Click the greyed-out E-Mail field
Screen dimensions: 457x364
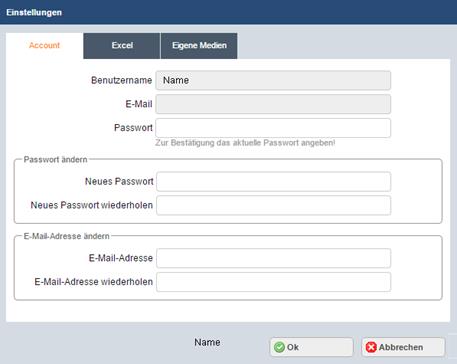273,104
